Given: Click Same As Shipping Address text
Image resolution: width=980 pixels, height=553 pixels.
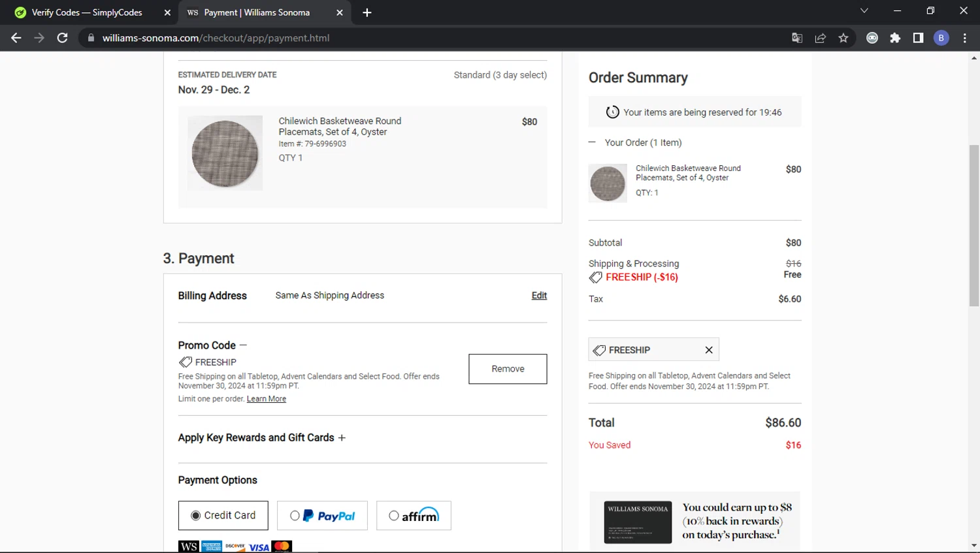Looking at the screenshot, I should [330, 296].
